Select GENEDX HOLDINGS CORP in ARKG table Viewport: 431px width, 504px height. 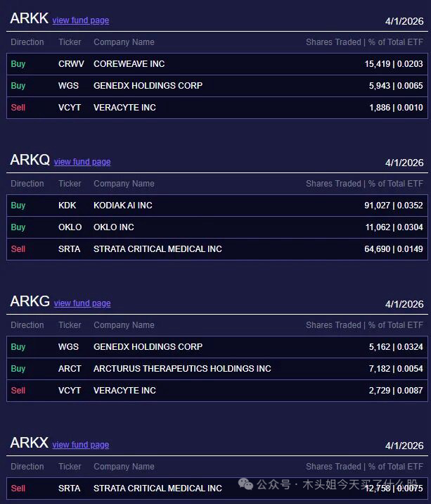(x=148, y=347)
